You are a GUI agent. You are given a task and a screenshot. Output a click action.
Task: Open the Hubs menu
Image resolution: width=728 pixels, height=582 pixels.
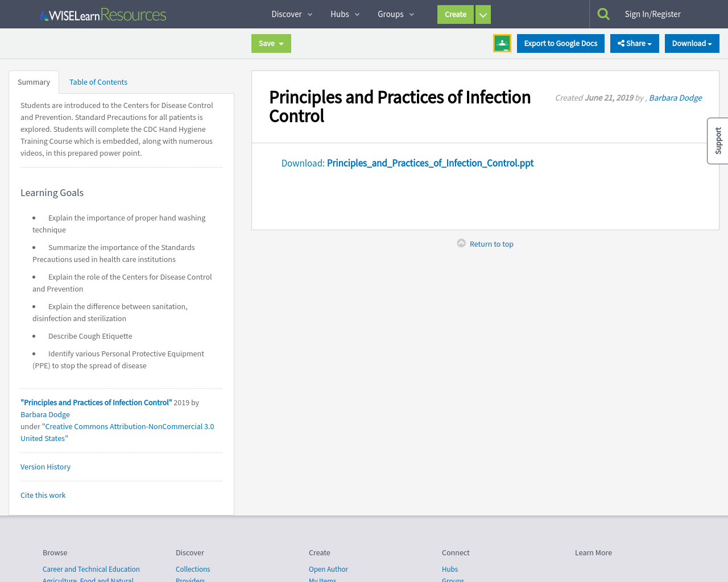click(341, 14)
